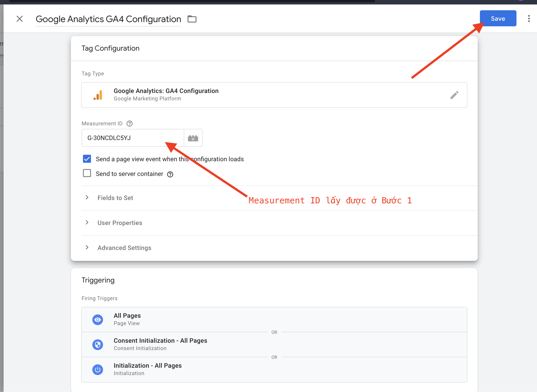Expand the Fields to Set section
Viewport: 537px width, 392px height.
tap(115, 198)
